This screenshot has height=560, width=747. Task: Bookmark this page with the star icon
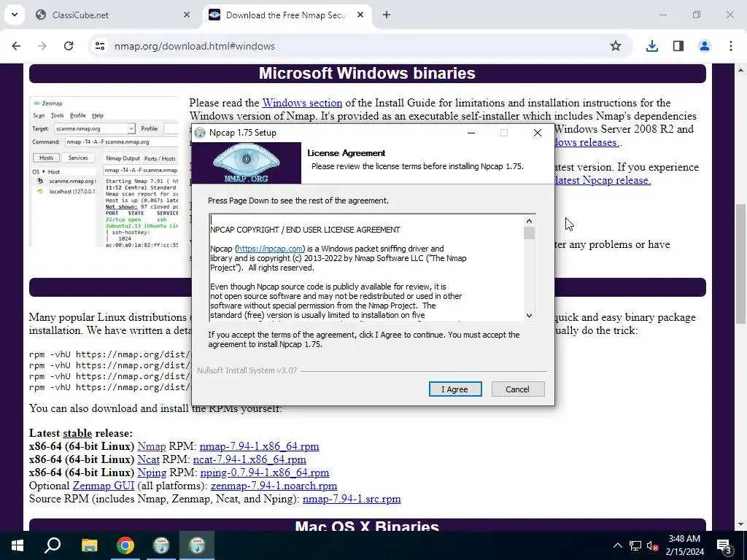tap(616, 46)
